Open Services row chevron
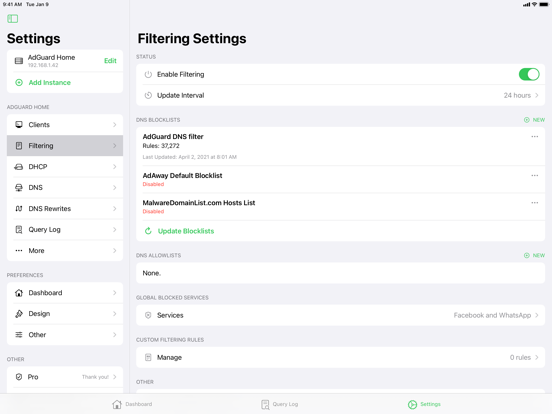Screen dimensions: 552x414 [x=537, y=315]
